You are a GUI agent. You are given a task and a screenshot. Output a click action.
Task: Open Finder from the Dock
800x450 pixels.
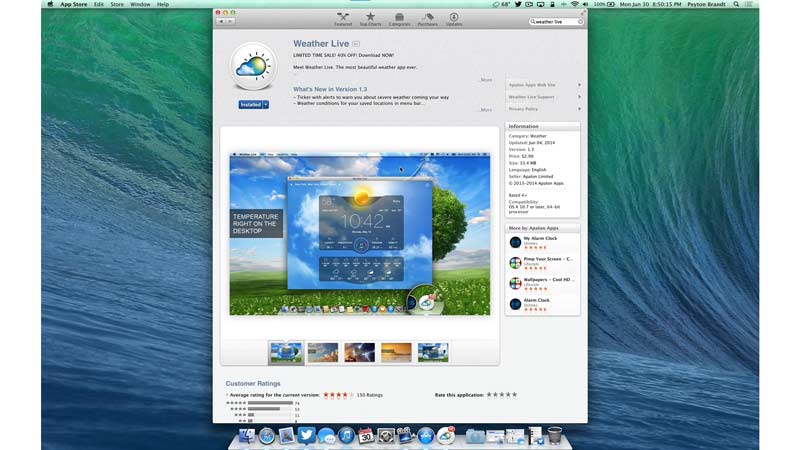tap(247, 435)
